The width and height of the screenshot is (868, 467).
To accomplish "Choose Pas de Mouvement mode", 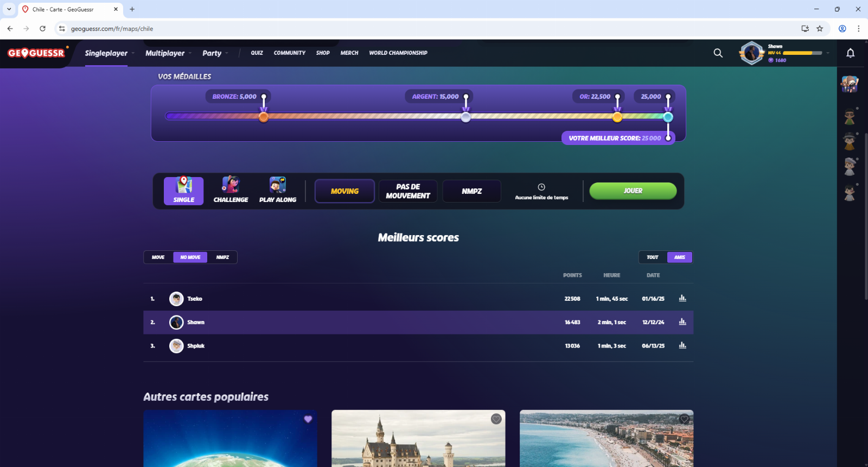I will point(408,191).
